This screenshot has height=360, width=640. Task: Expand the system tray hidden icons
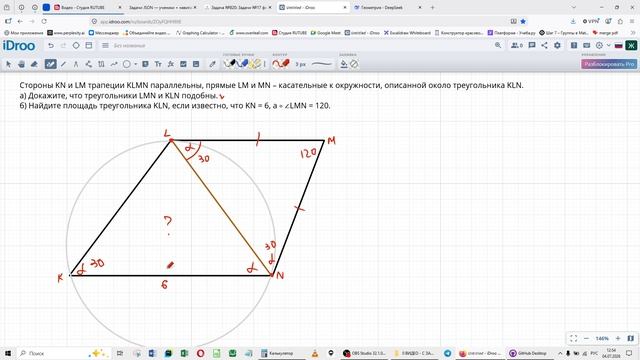click(560, 353)
